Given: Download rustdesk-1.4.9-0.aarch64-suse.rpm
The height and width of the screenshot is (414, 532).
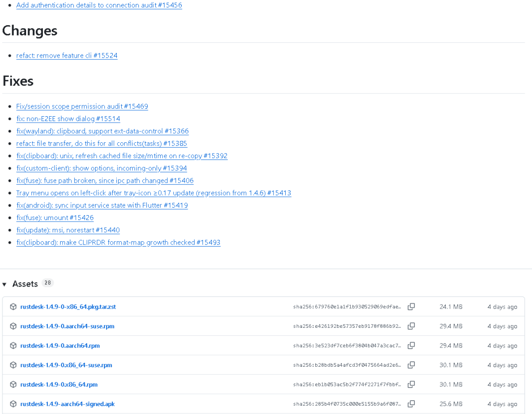Looking at the screenshot, I should click(67, 326).
